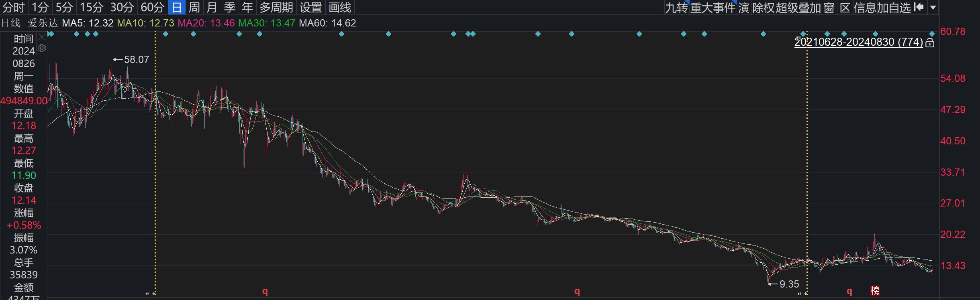Open 多周期 multi-period view

[x=276, y=7]
